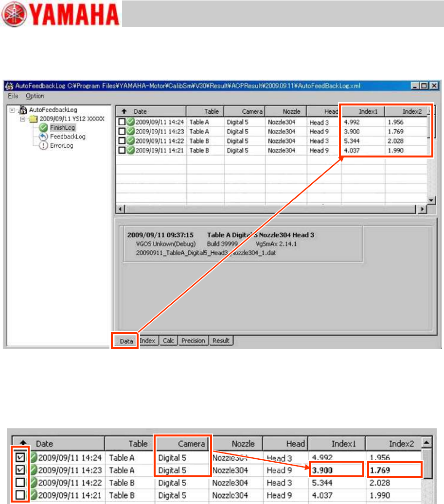The width and height of the screenshot is (444, 504).
Task: Select FinishLog green check icon in tree
Action: 43,128
